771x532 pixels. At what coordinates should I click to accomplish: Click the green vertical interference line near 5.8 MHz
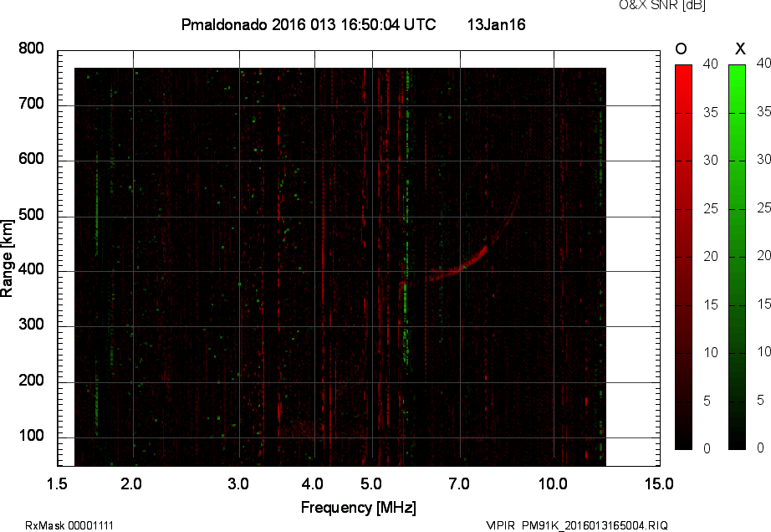pyautogui.click(x=406, y=217)
